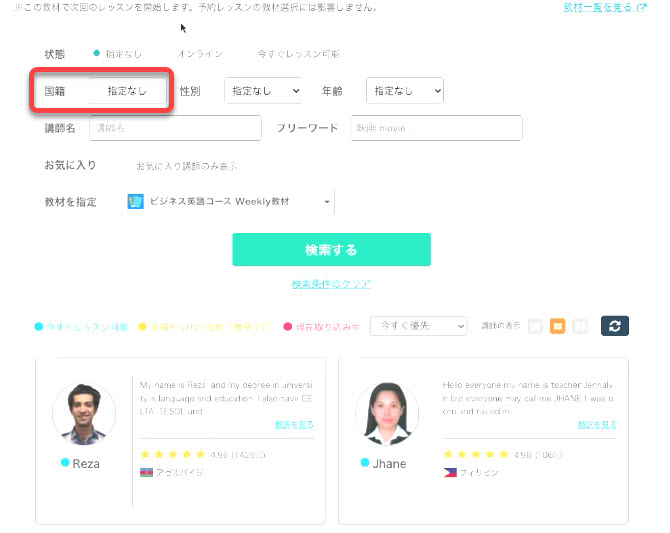Open the 教材一覧を見る link
Viewport: 670px width, 533px height.
pos(597,7)
